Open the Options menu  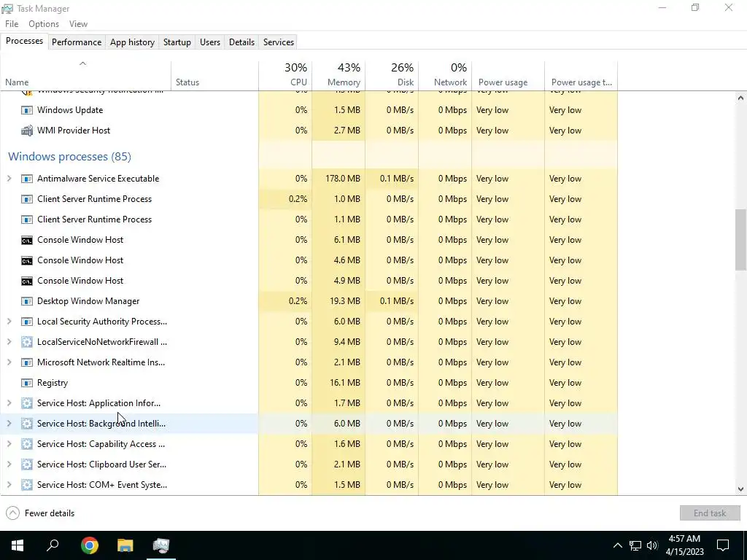click(x=43, y=24)
